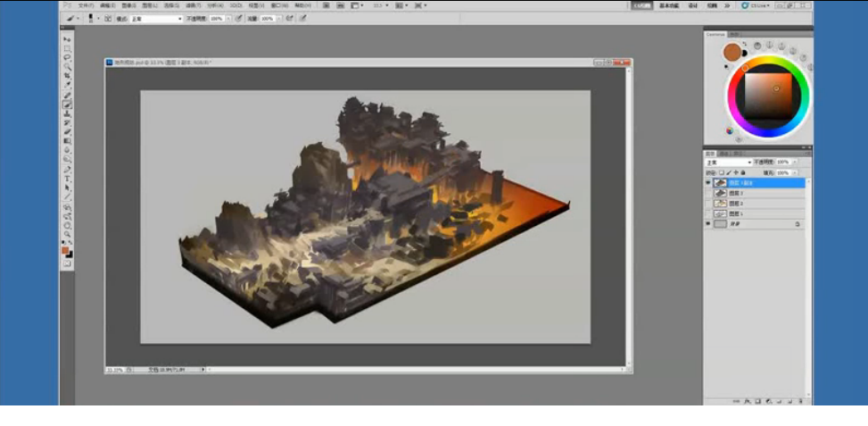Open the CS Live menu button
Viewport: 868px width, 426px height.
(756, 5)
